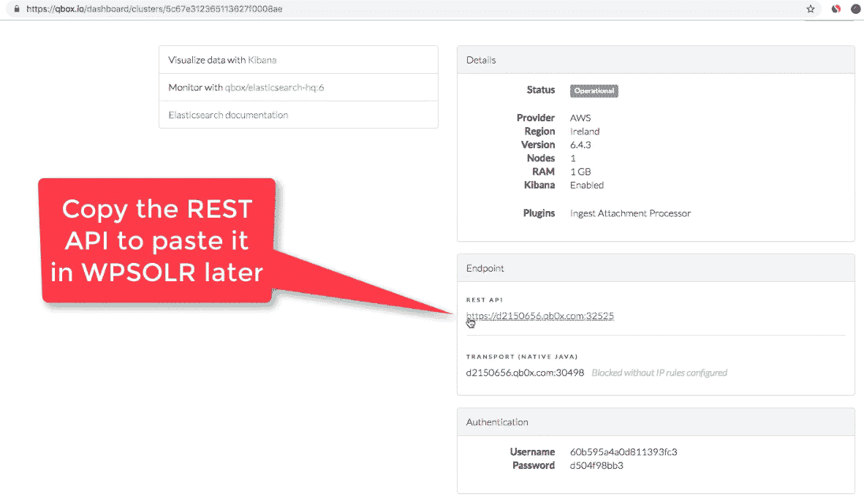Image resolution: width=864 pixels, height=504 pixels.
Task: Click the 'Blocked without IP rules configured' note
Action: click(659, 373)
